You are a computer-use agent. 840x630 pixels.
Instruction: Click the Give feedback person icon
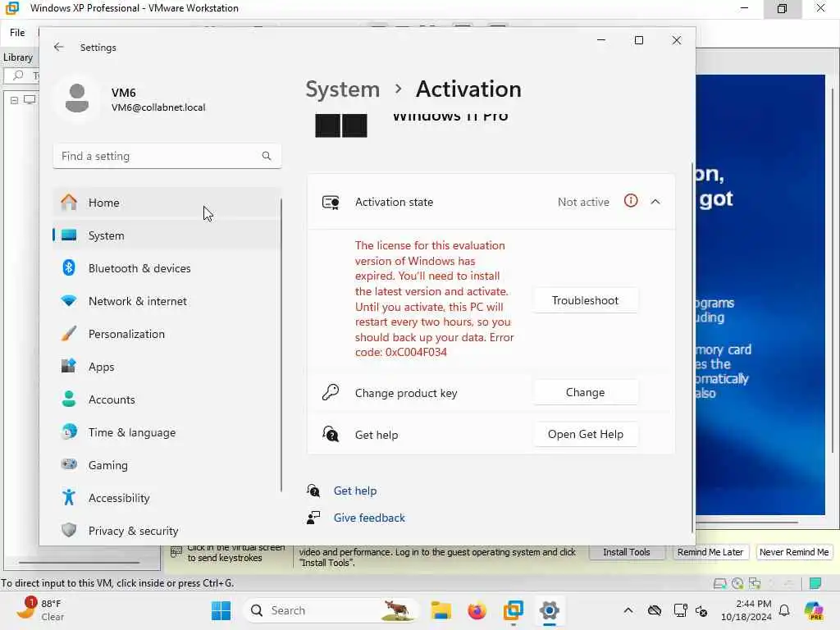point(313,518)
